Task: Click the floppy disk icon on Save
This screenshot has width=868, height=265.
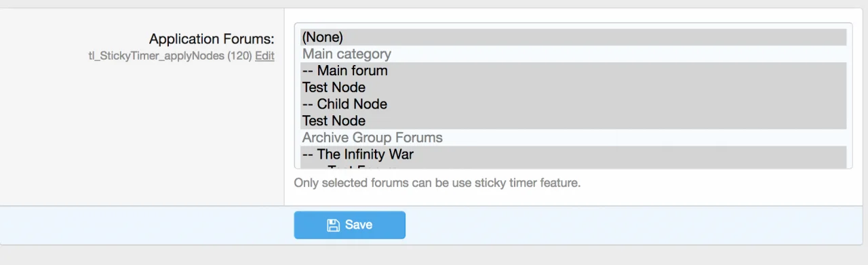Action: coord(333,225)
